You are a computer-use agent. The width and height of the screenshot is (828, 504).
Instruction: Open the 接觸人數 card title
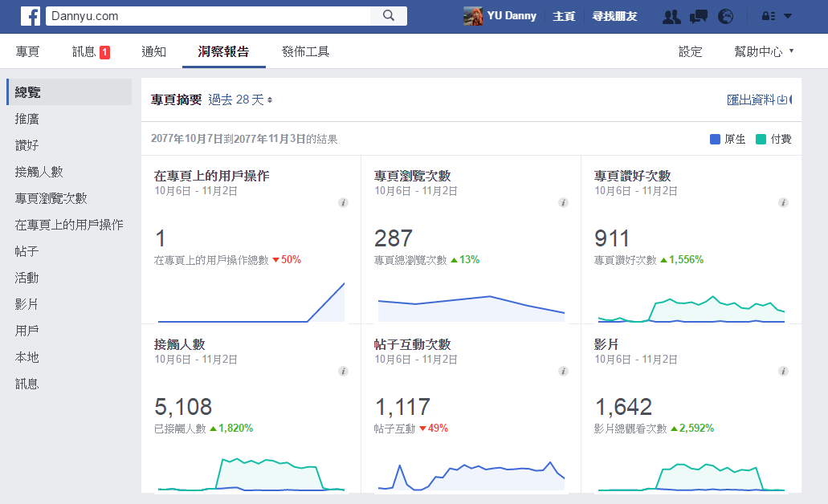180,344
